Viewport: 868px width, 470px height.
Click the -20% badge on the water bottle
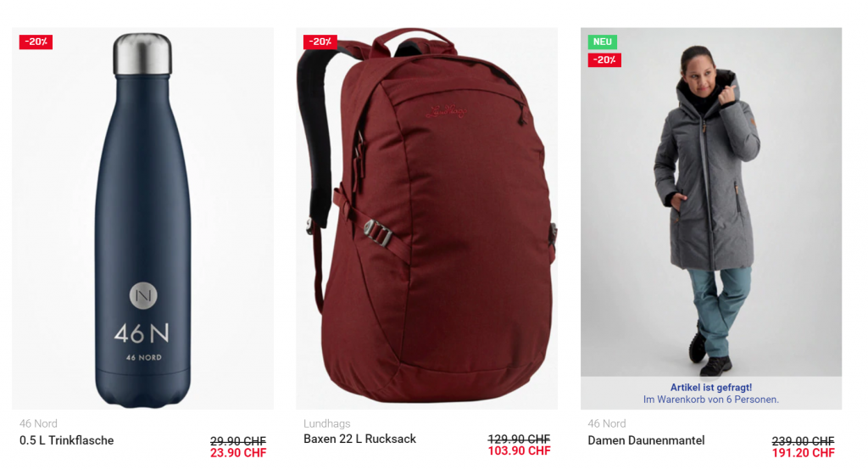(36, 42)
